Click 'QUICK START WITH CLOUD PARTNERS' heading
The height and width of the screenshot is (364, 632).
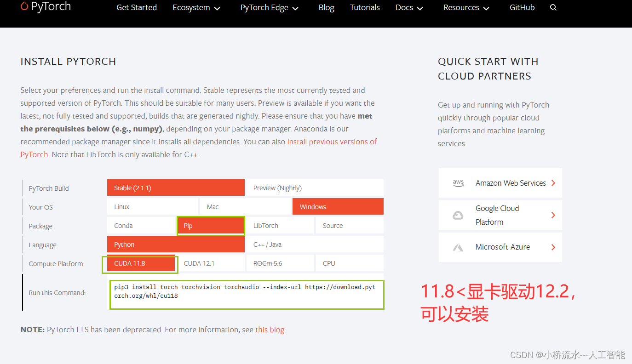pyautogui.click(x=488, y=69)
